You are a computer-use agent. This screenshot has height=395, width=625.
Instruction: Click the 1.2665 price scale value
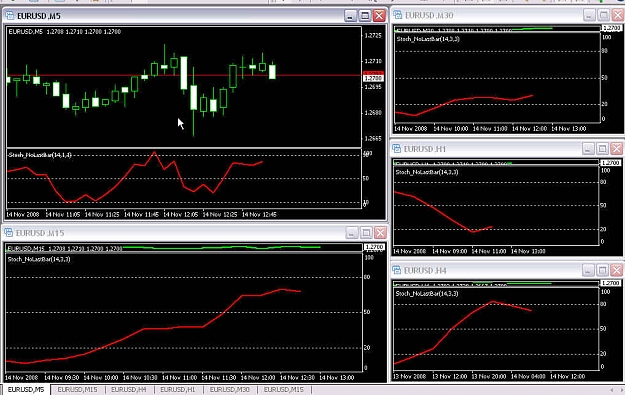point(373,138)
